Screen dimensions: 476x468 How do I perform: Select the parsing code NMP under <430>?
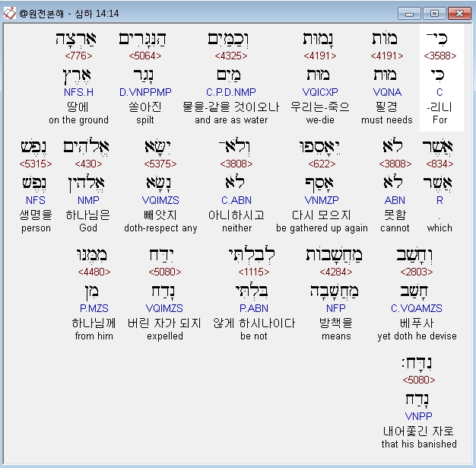point(88,200)
